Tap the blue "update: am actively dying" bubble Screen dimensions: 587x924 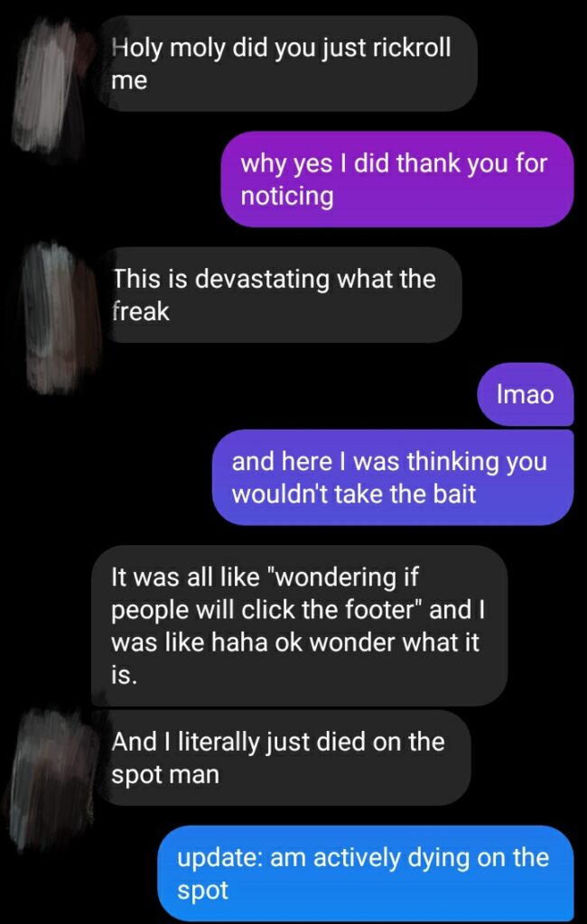[x=366, y=873]
